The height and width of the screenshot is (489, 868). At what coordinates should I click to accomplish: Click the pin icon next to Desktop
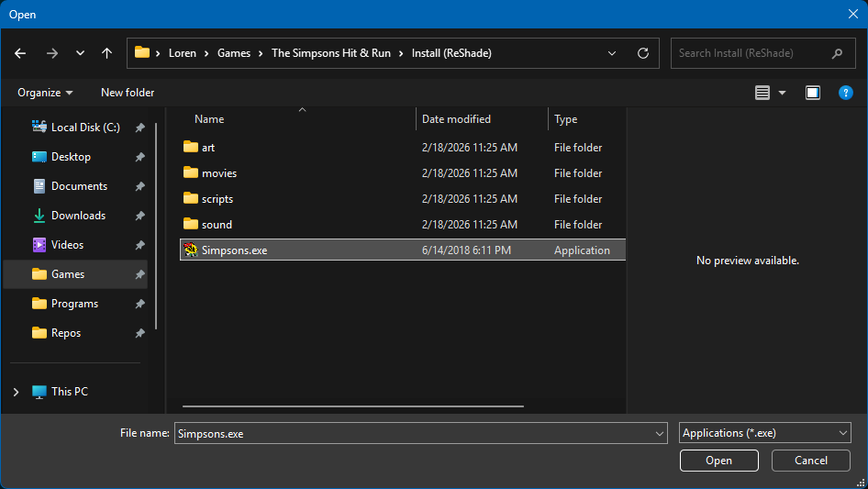coord(140,157)
